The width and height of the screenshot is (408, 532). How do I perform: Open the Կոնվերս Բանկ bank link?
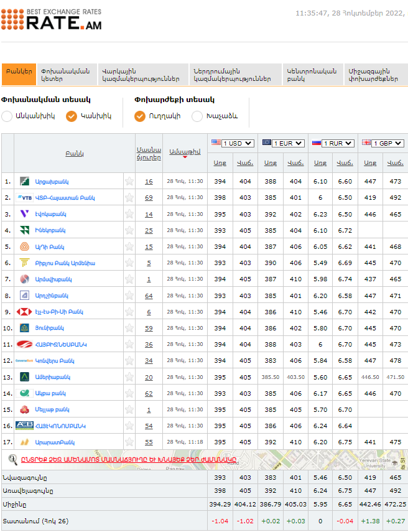point(55,361)
